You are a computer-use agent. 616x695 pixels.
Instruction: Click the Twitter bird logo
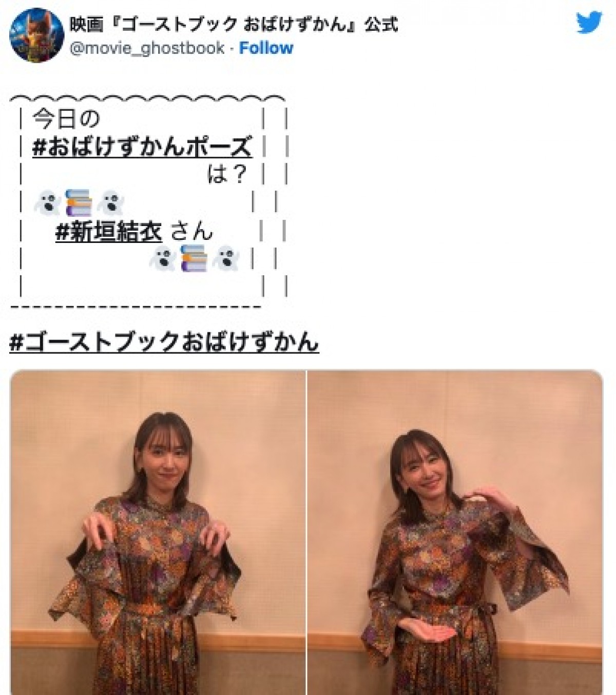589,23
